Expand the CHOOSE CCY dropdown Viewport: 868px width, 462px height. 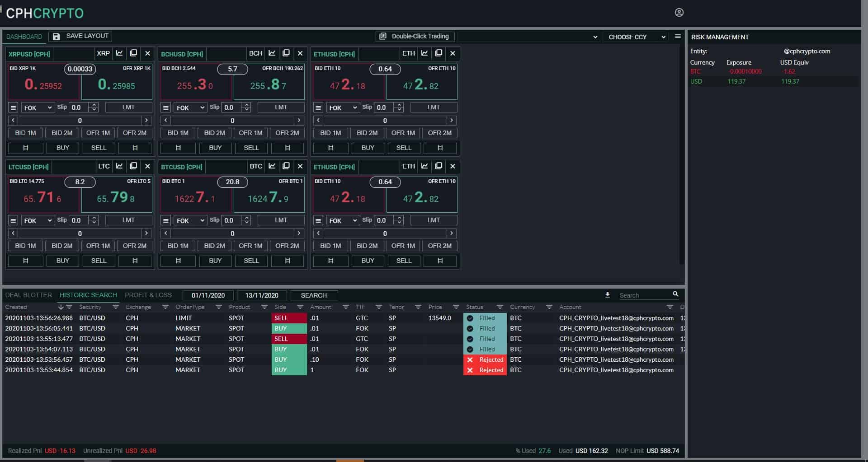(x=635, y=37)
